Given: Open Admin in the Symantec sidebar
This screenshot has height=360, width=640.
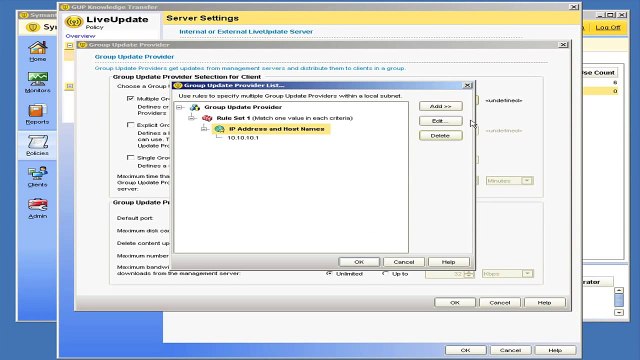Looking at the screenshot, I should click(x=38, y=208).
